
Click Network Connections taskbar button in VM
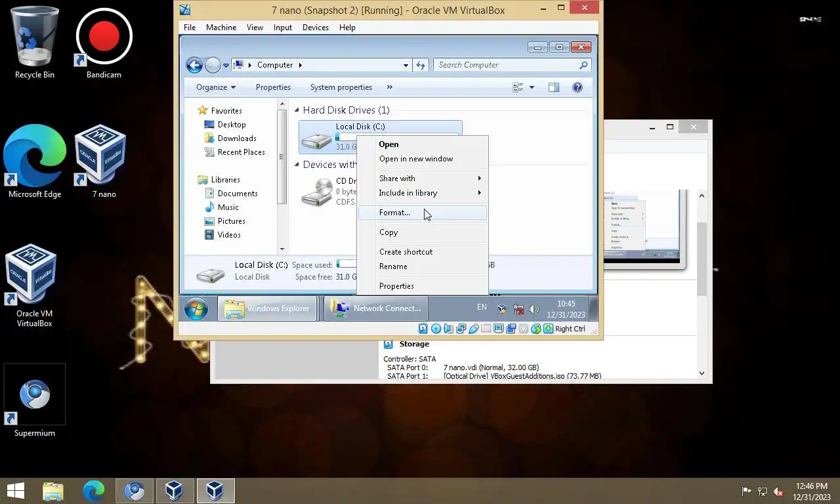[376, 308]
